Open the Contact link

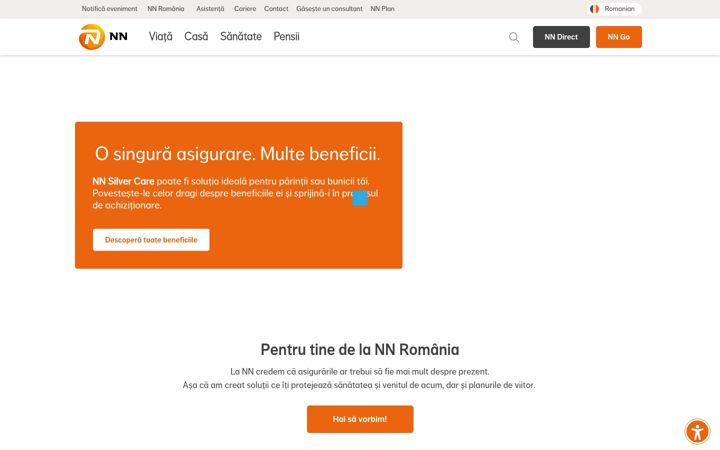point(276,9)
